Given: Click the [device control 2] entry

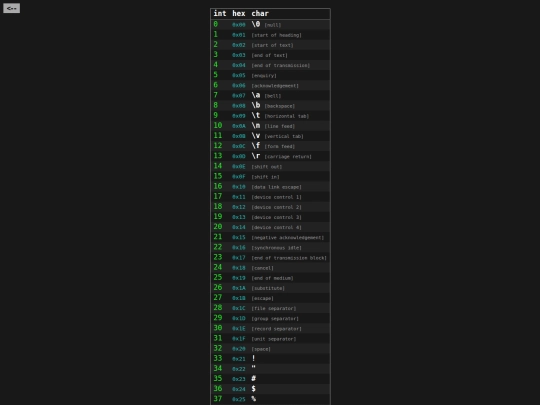Looking at the screenshot, I should (277, 207).
